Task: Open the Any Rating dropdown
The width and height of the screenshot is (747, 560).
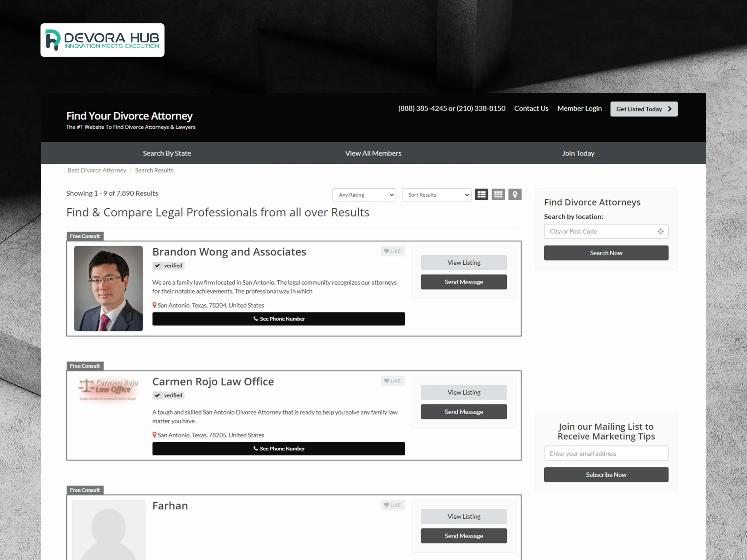Action: (x=364, y=195)
